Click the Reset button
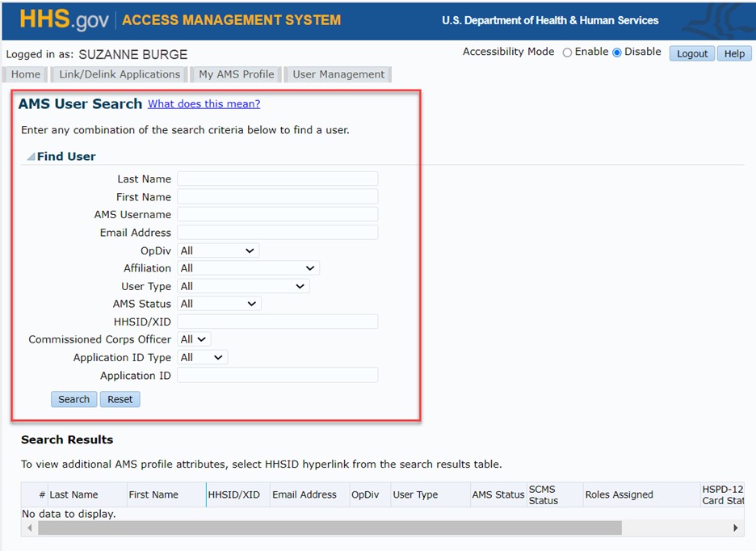756x551 pixels. [x=120, y=399]
